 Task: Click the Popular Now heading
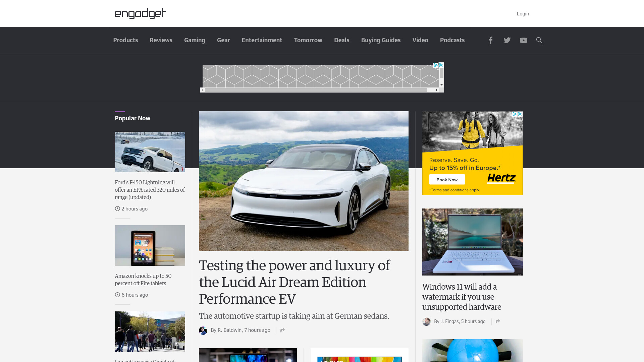coord(132,118)
